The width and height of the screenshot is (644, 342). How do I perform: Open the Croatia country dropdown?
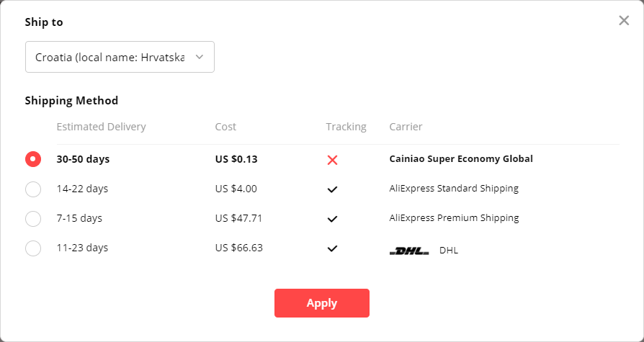click(120, 57)
